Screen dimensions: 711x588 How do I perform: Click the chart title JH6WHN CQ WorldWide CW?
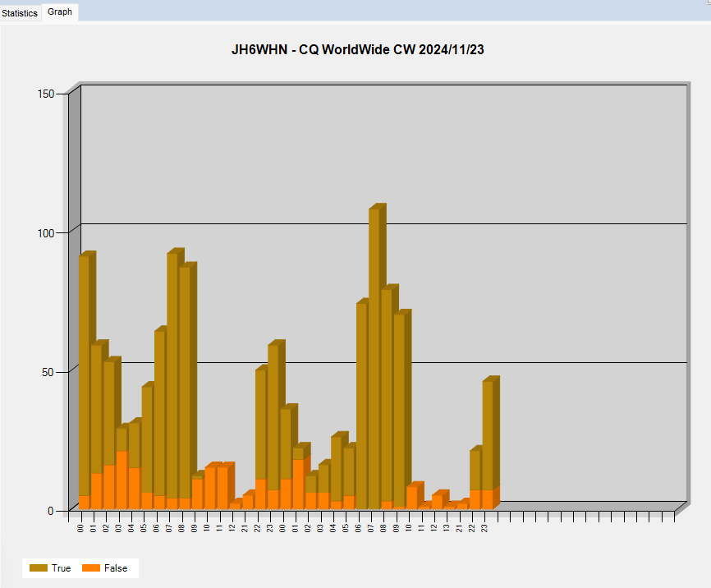pos(357,49)
